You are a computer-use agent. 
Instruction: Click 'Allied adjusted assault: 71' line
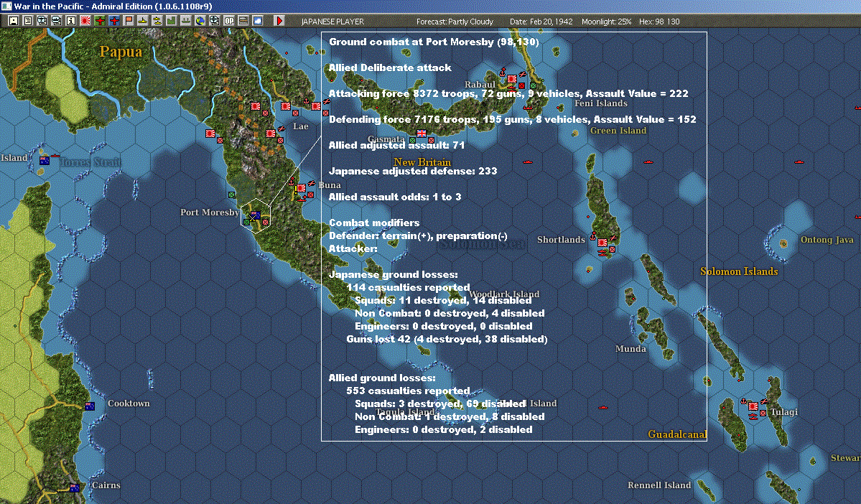(x=396, y=145)
